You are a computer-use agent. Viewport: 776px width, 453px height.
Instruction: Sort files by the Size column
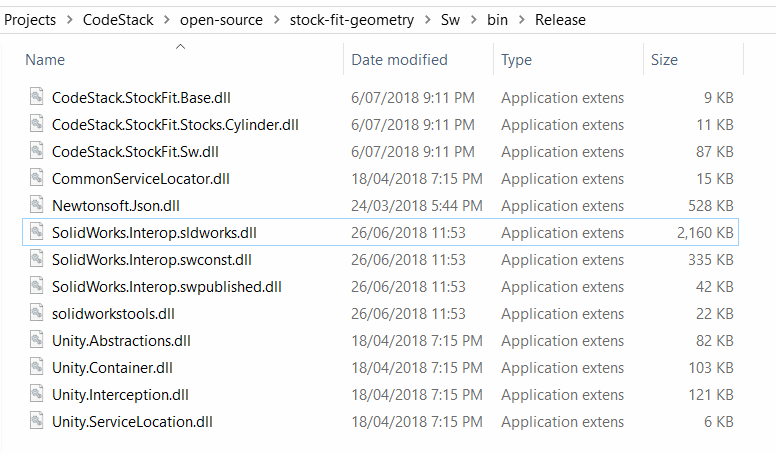tap(664, 60)
